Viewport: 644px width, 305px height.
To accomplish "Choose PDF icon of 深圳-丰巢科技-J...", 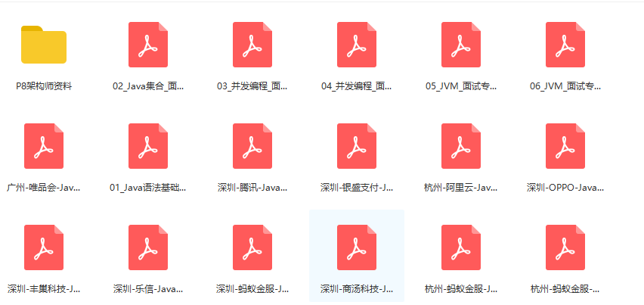I will pyautogui.click(x=44, y=247).
